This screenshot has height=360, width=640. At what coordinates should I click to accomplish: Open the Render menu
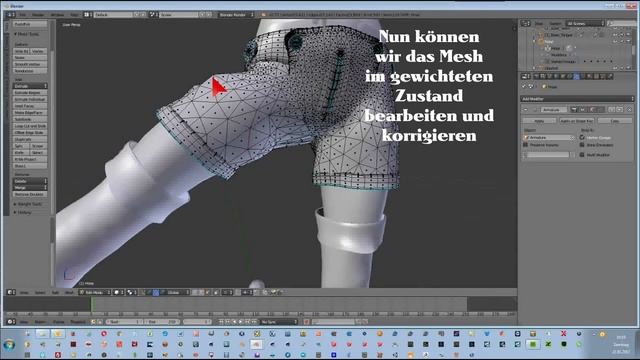(38, 15)
